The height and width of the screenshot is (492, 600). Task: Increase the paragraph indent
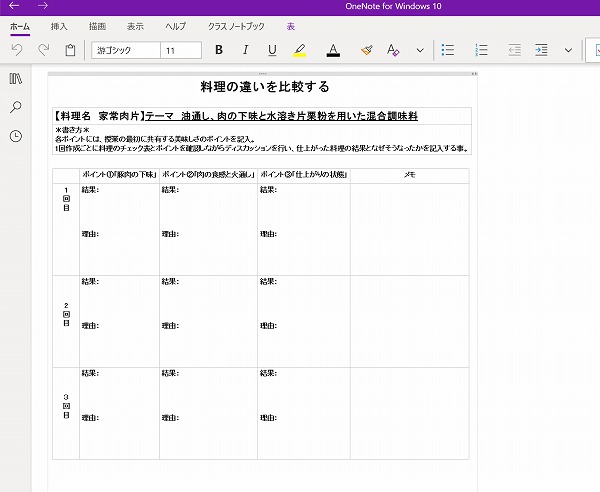tap(540, 50)
